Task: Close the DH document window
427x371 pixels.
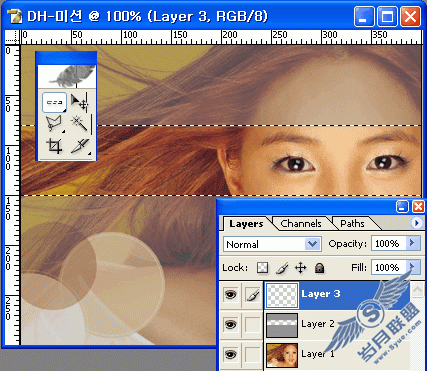Action: [410, 16]
